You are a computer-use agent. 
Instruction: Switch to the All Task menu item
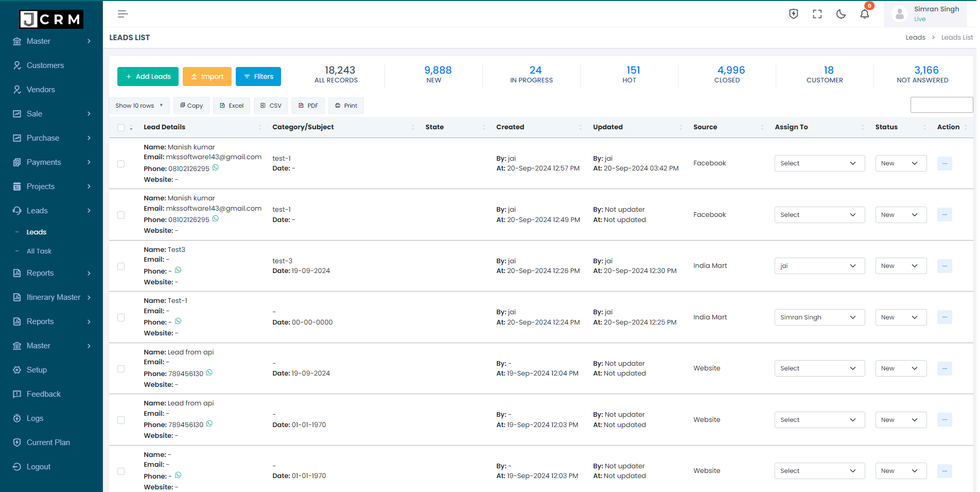[39, 251]
